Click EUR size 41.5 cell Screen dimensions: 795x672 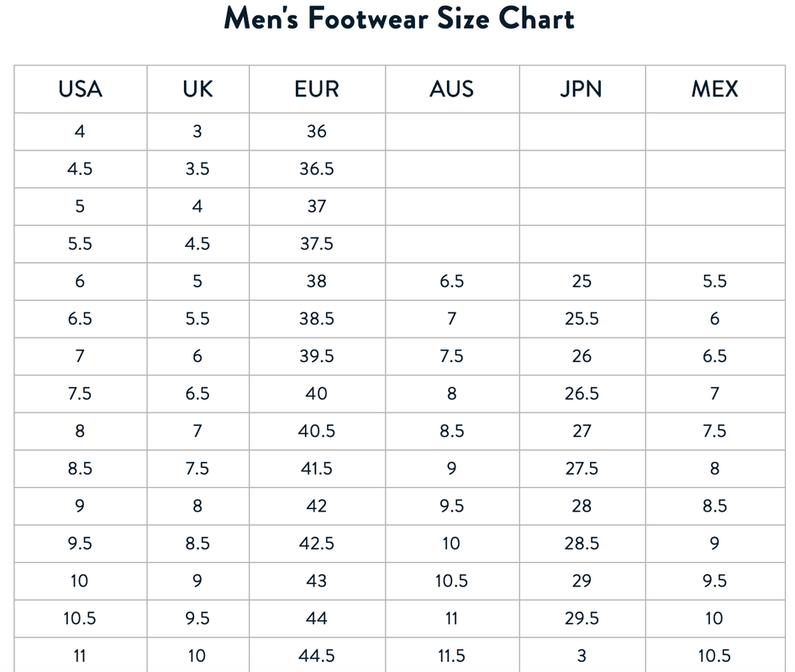pos(317,470)
